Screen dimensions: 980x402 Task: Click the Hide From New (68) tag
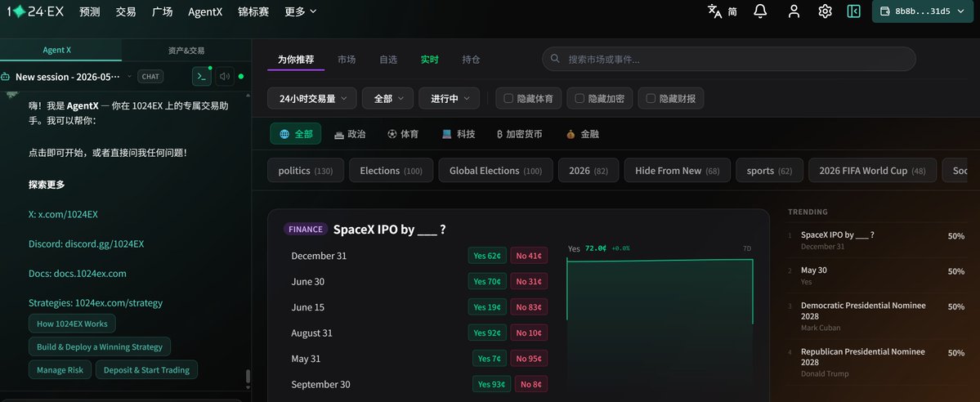[678, 170]
